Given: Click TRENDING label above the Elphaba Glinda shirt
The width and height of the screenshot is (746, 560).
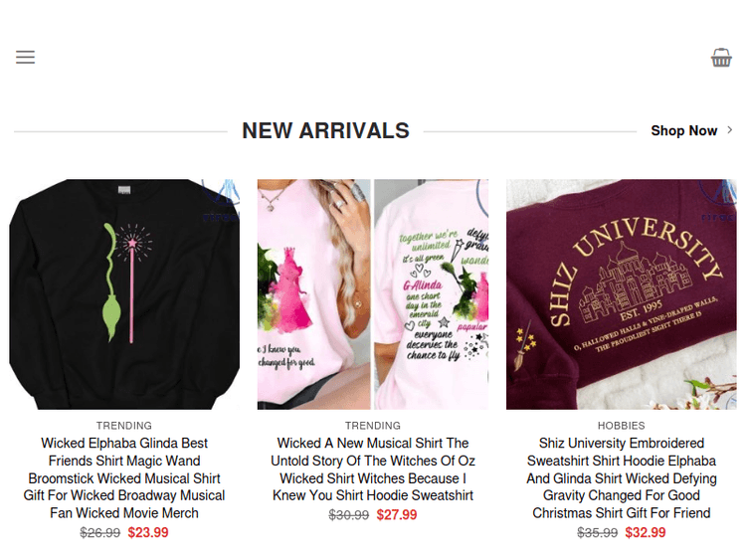Looking at the screenshot, I should 124,426.
